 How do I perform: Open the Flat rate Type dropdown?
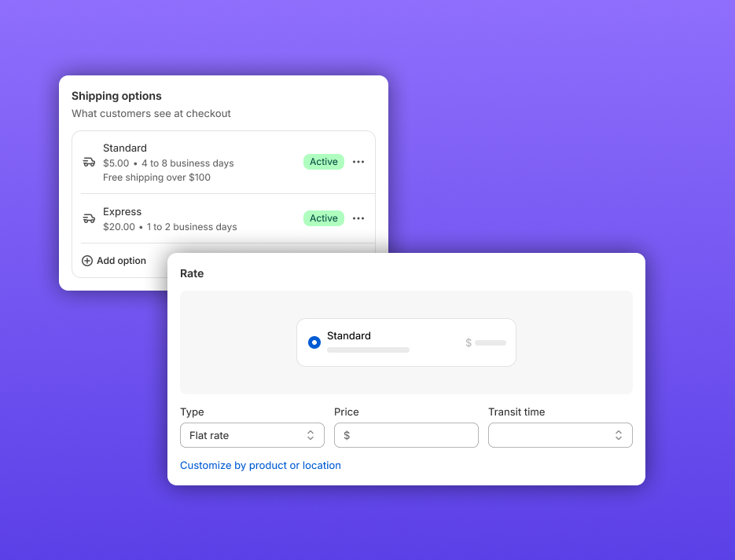(x=252, y=435)
